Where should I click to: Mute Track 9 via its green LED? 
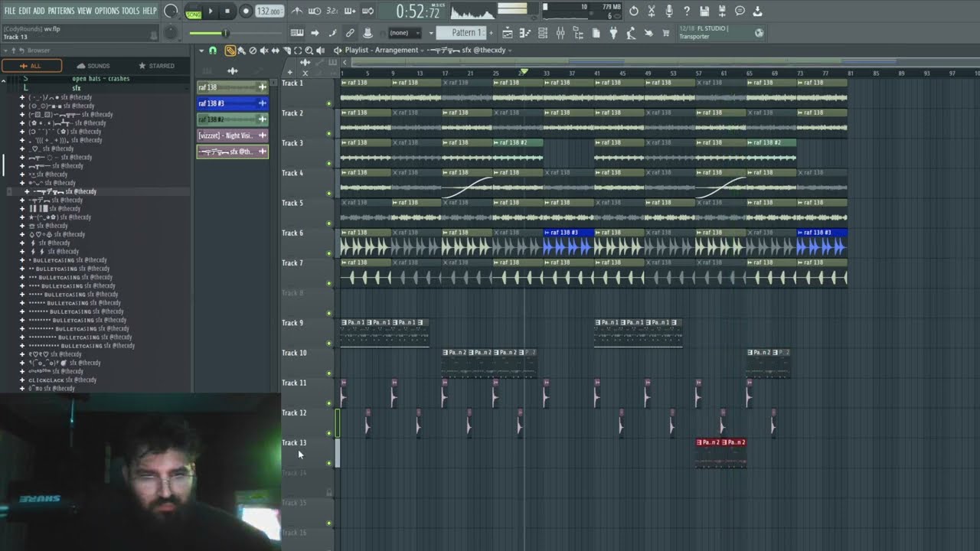(x=329, y=343)
